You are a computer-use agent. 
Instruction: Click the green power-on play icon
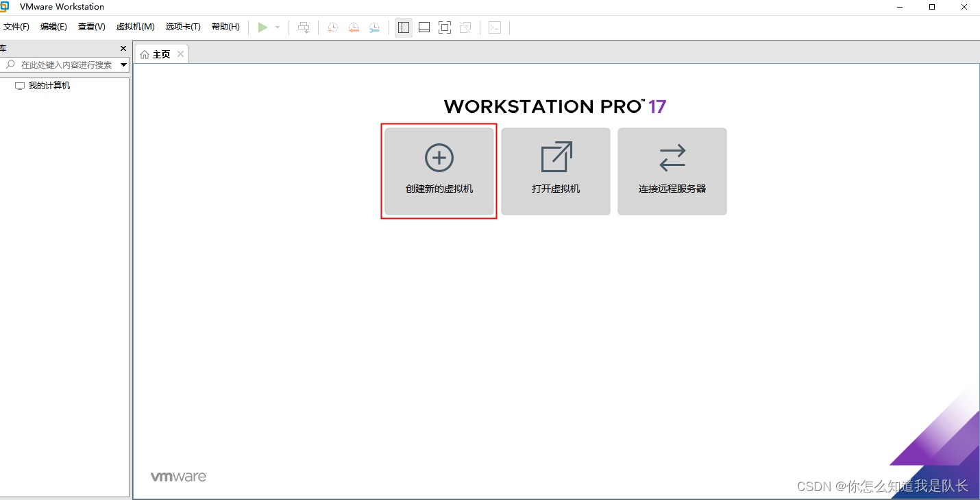tap(262, 27)
